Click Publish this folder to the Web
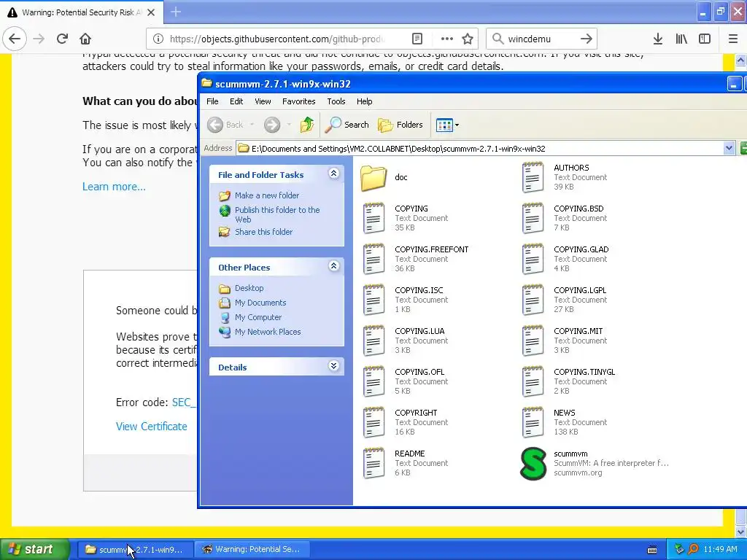747x560 pixels. pyautogui.click(x=277, y=214)
